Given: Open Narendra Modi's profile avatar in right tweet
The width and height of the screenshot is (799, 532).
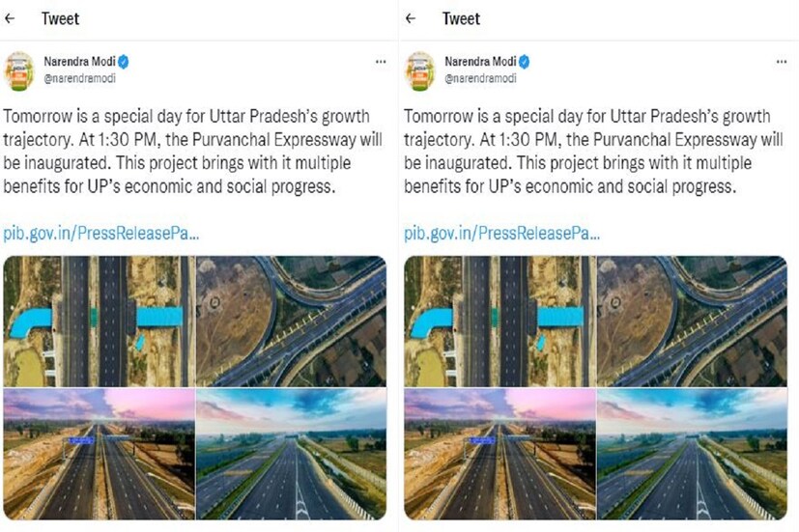Looking at the screenshot, I should click(420, 70).
